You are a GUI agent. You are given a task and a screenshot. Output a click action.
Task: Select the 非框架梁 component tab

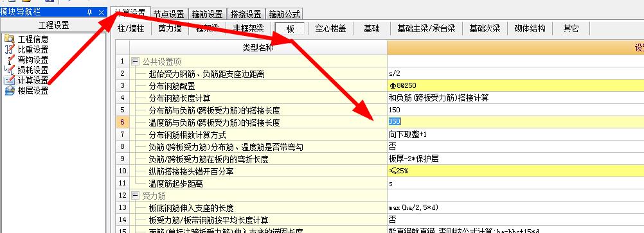pyautogui.click(x=248, y=29)
